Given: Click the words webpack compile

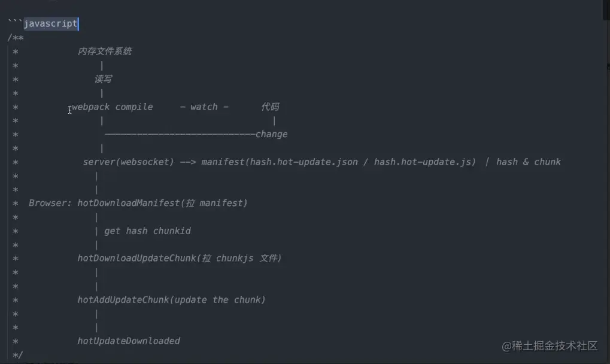Looking at the screenshot, I should 112,107.
